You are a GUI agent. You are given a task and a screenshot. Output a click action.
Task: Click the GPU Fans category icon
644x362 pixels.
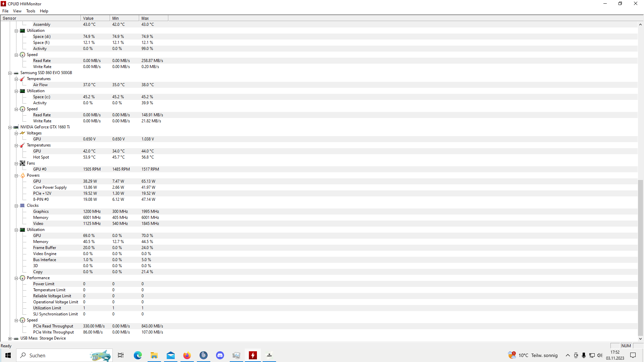(x=22, y=163)
